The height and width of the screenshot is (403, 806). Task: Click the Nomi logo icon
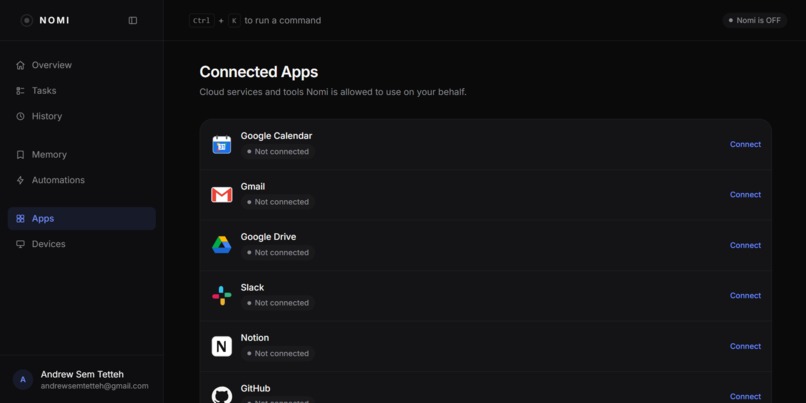(27, 21)
